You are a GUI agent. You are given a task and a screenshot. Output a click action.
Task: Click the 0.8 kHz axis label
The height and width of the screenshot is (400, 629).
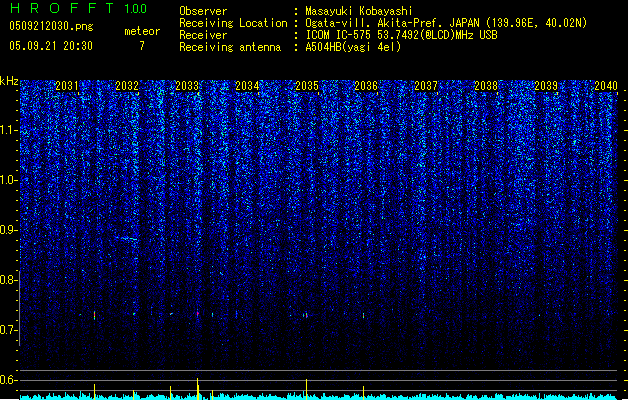click(8, 280)
